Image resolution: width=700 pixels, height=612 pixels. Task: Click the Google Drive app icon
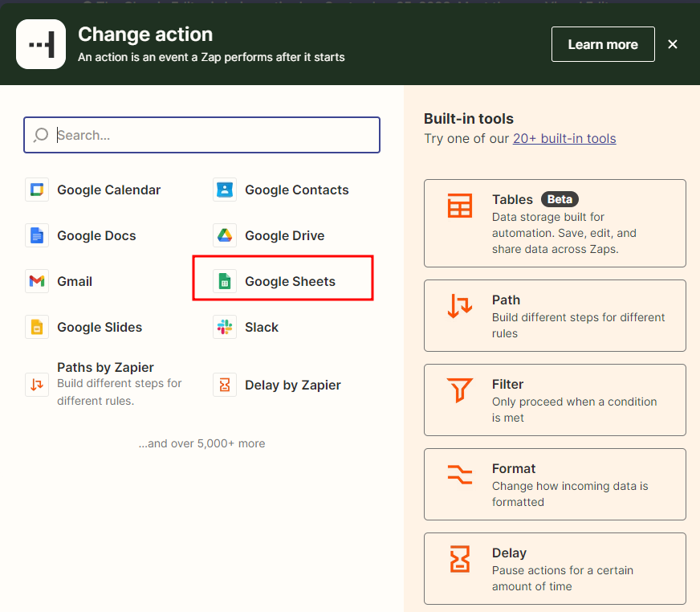point(225,235)
